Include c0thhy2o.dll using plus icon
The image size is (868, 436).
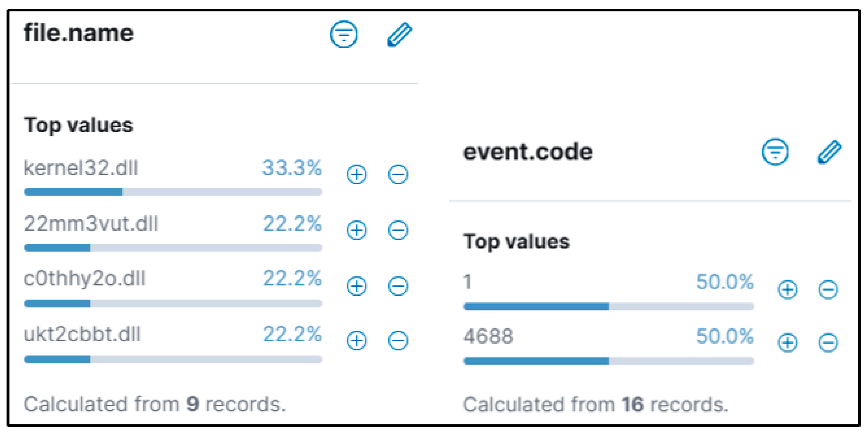(x=356, y=286)
